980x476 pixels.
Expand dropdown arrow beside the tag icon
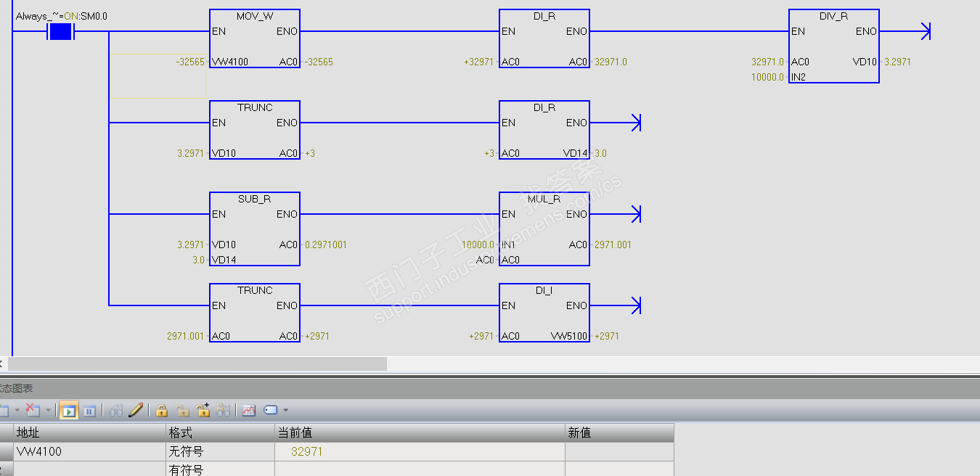click(x=285, y=411)
